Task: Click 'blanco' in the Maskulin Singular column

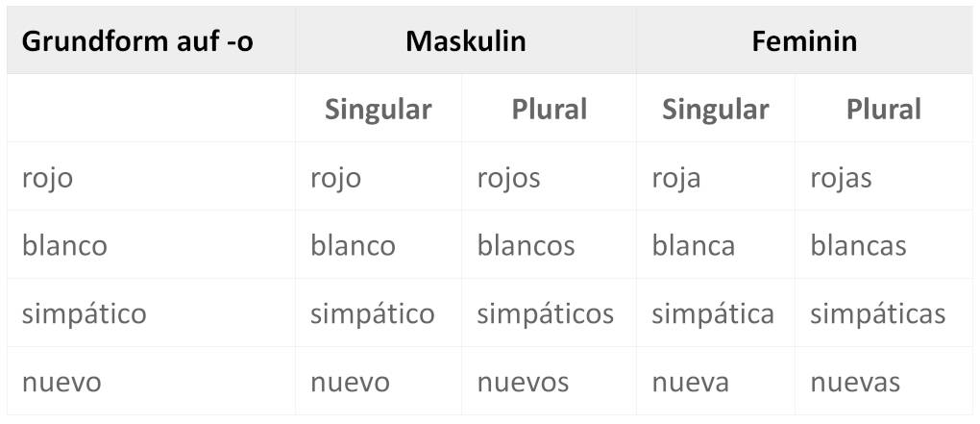Action: pos(353,246)
